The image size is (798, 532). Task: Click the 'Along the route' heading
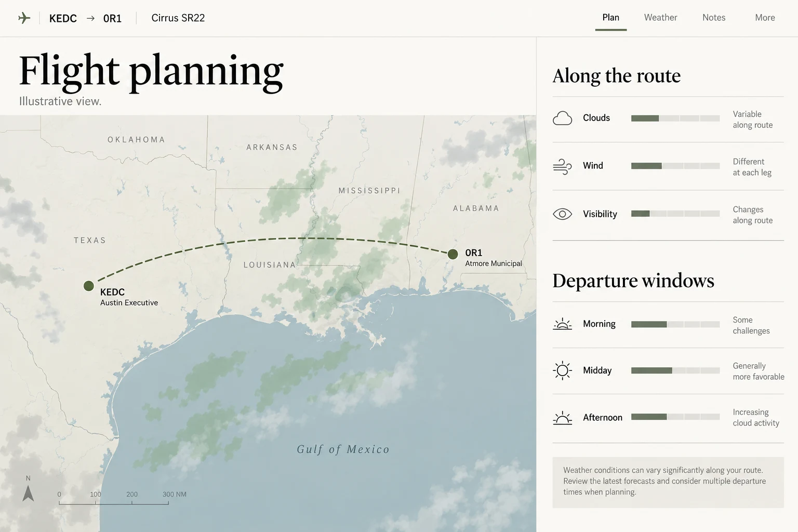point(616,76)
